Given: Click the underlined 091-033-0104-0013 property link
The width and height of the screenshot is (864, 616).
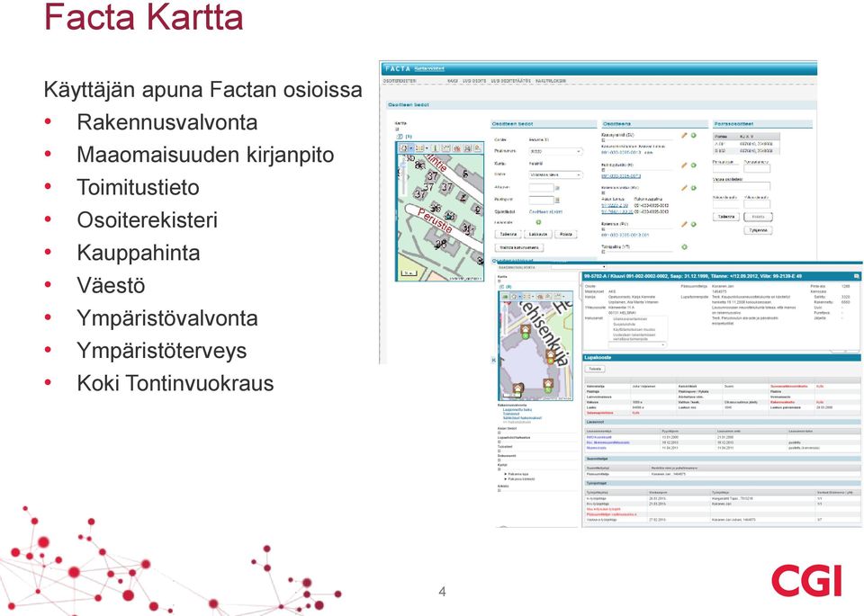Looking at the screenshot, I should [x=621, y=176].
